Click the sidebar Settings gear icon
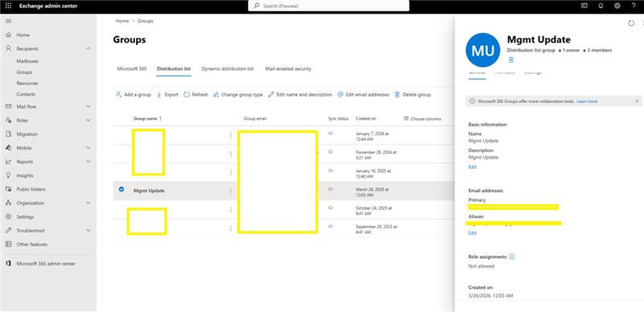This screenshot has width=644, height=312. pyautogui.click(x=8, y=217)
